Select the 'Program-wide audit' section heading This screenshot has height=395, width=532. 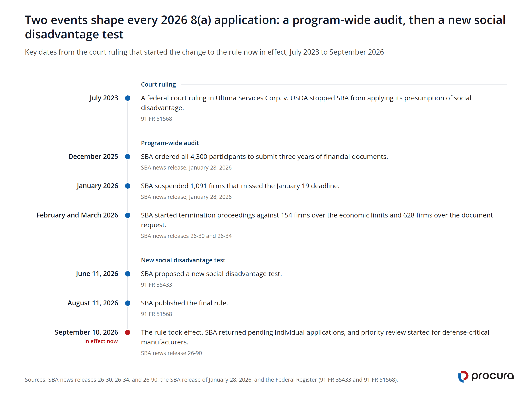tap(170, 143)
